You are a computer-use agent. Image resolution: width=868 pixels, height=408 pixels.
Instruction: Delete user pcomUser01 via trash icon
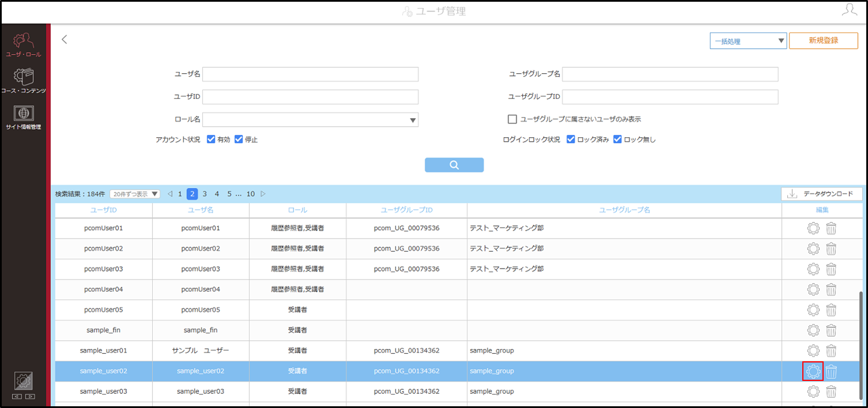click(831, 228)
